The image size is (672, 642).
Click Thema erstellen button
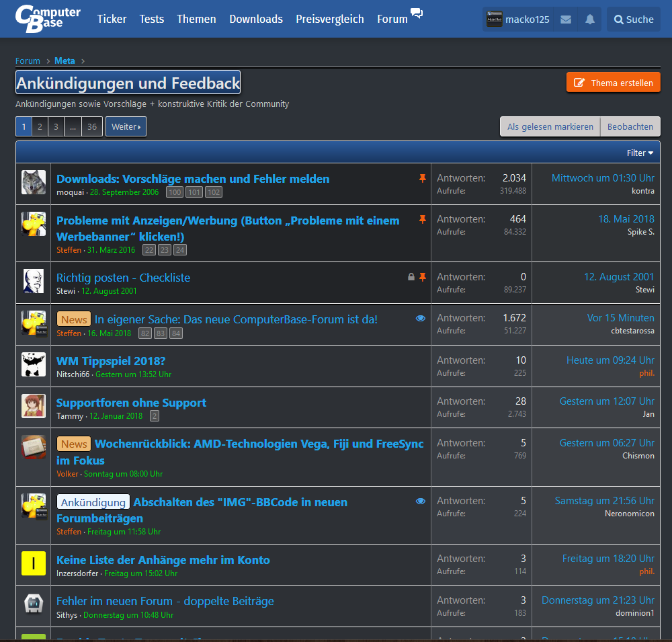(x=614, y=82)
